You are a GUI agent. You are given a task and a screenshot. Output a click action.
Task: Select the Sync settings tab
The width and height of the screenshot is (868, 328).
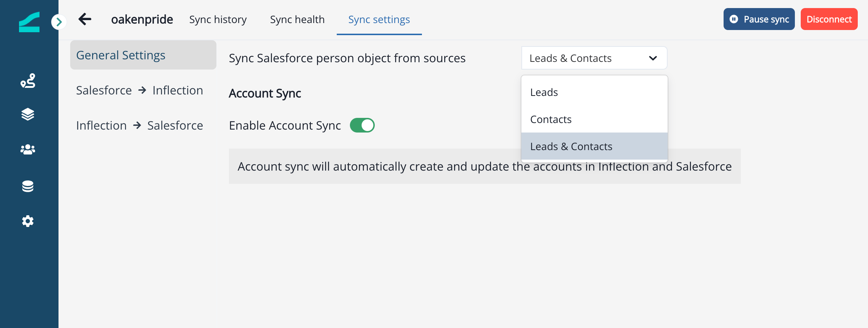coord(379,19)
